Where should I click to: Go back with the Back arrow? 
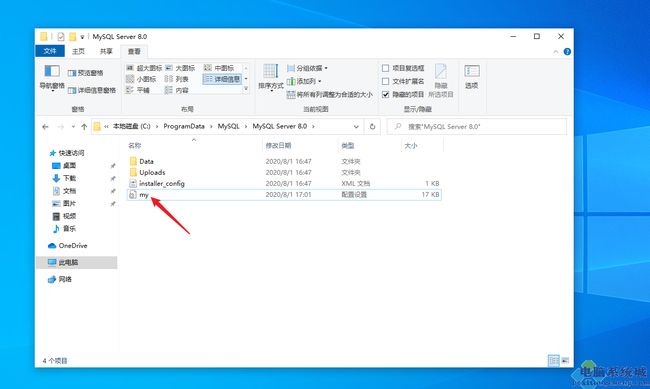coord(45,127)
